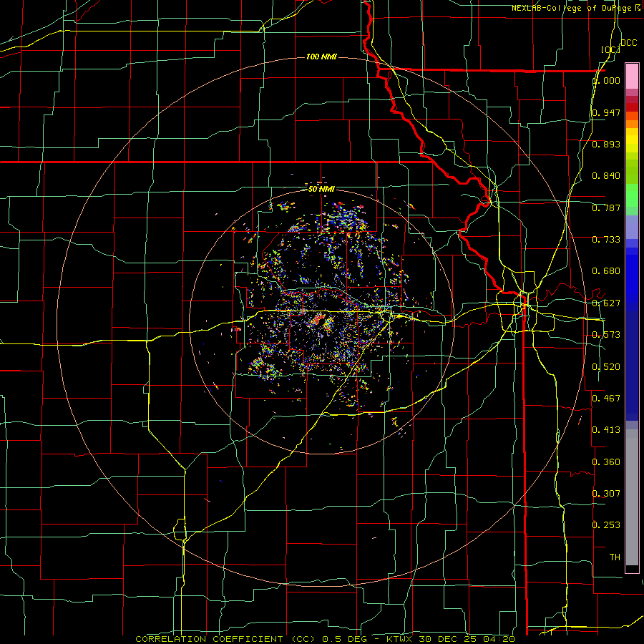Click the 0.520 legend value
This screenshot has height=644, width=644.
pos(606,367)
